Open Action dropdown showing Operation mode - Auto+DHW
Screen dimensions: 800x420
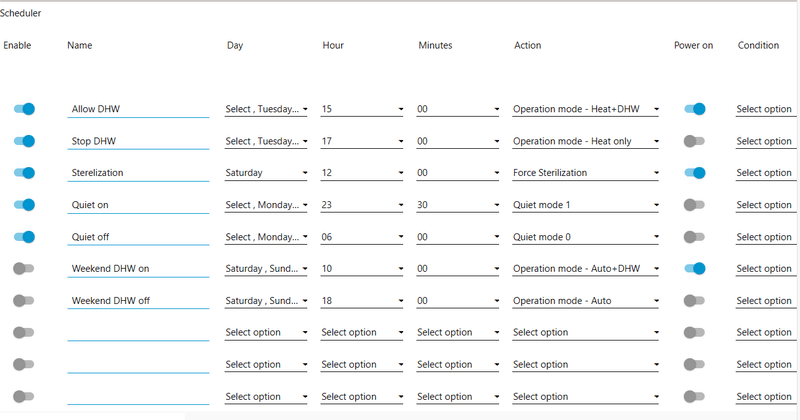point(585,269)
